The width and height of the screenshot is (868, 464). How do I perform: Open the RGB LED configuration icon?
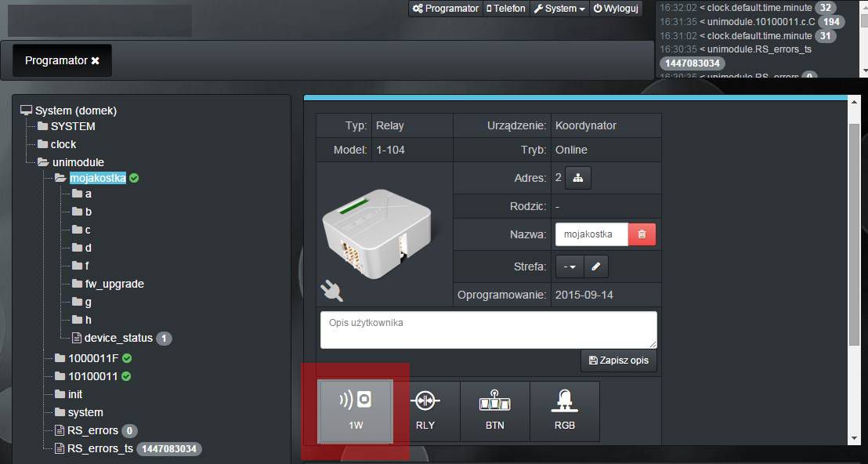coord(564,411)
